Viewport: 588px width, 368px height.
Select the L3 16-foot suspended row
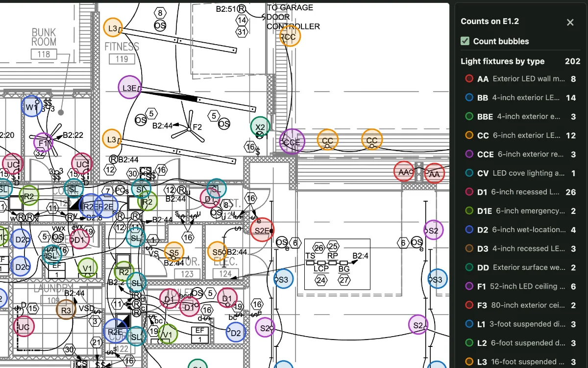(x=520, y=362)
